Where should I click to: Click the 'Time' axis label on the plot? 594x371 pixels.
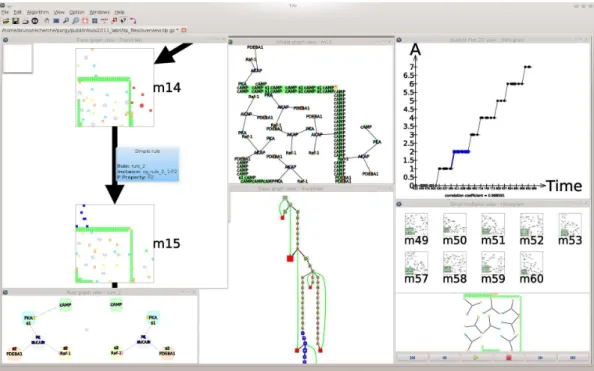[564, 186]
